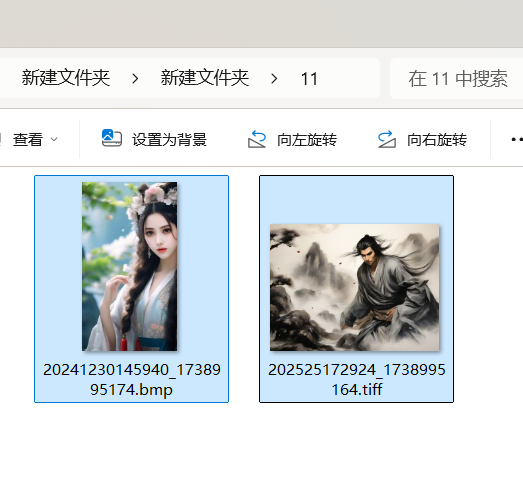This screenshot has width=523, height=478.
Task: Expand breadcrumb chevron after first 新建文件夹
Action: tap(135, 79)
